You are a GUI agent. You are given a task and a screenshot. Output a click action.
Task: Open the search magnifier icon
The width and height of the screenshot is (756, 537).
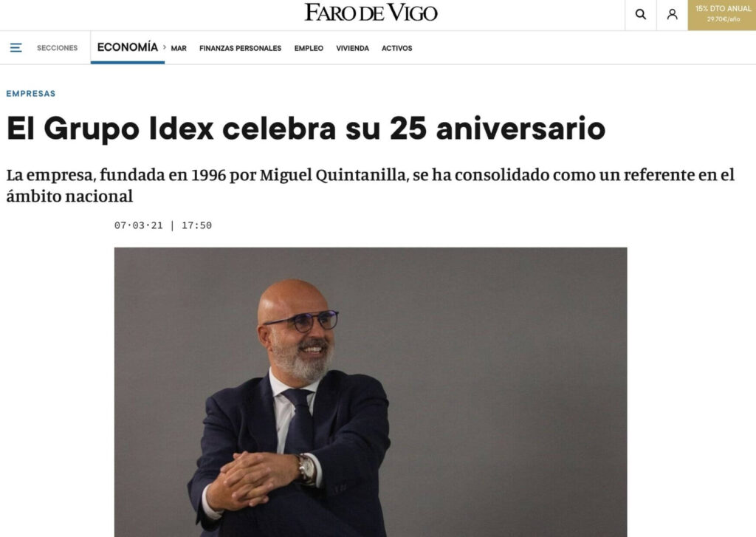640,15
